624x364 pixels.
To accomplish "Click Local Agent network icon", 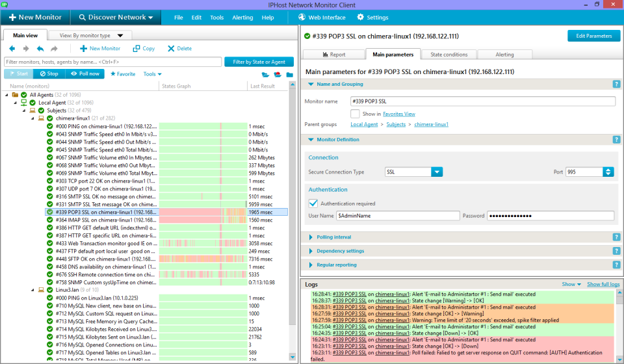I will (24, 103).
